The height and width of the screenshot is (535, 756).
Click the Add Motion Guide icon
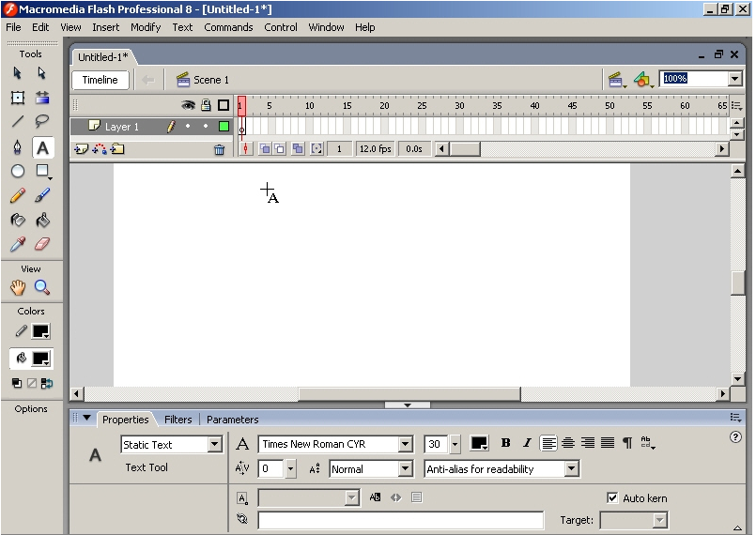pyautogui.click(x=100, y=149)
